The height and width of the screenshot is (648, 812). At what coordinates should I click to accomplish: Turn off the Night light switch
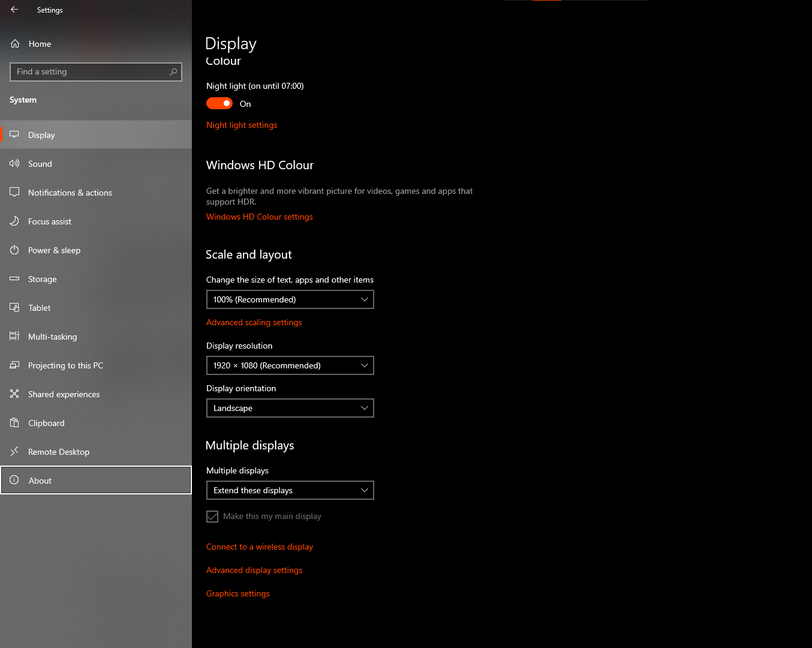click(x=219, y=103)
